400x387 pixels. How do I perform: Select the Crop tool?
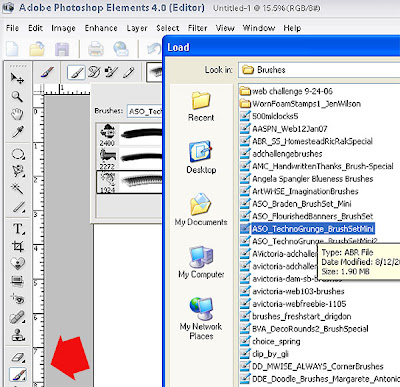17,246
